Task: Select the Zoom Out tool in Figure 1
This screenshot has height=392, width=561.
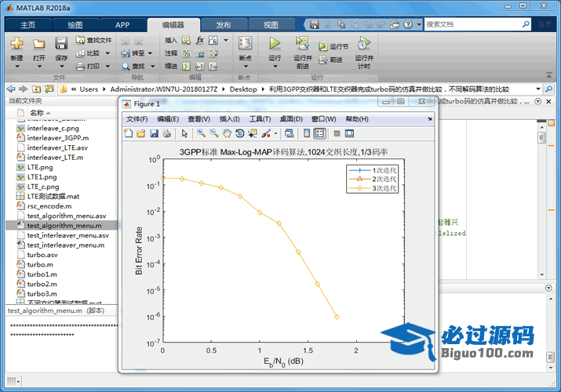Action: click(x=214, y=133)
